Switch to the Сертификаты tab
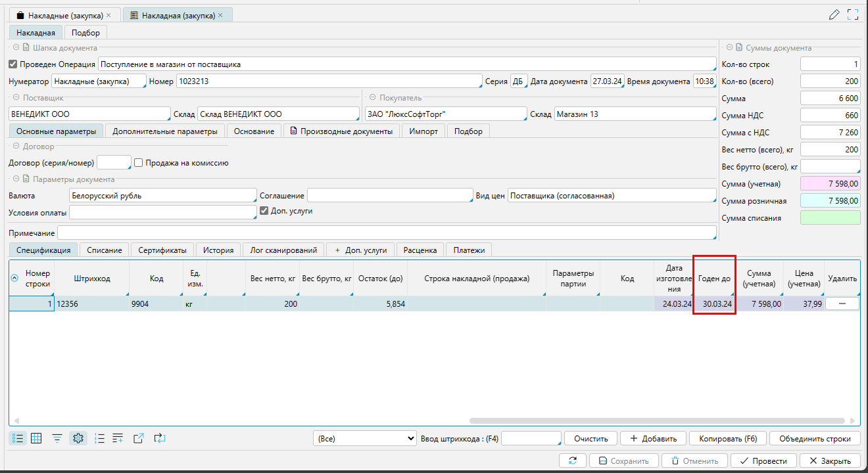Image resolution: width=868 pixels, height=473 pixels. (162, 250)
